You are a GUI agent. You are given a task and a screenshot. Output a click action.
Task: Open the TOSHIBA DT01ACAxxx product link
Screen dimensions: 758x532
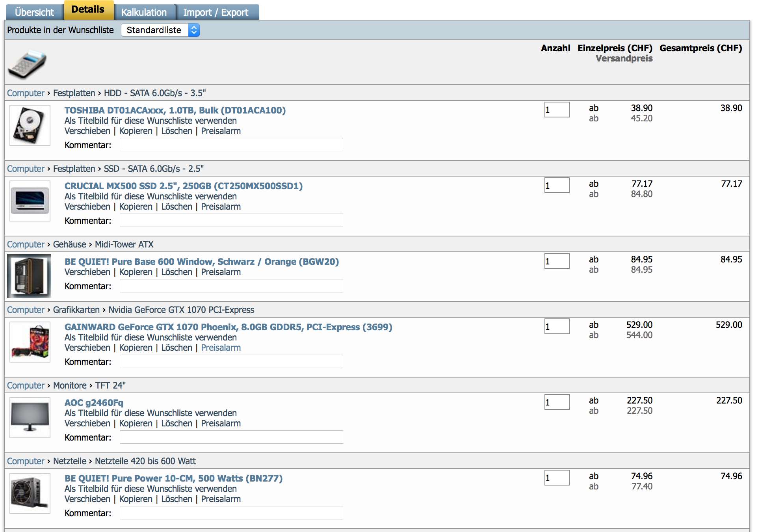point(175,110)
